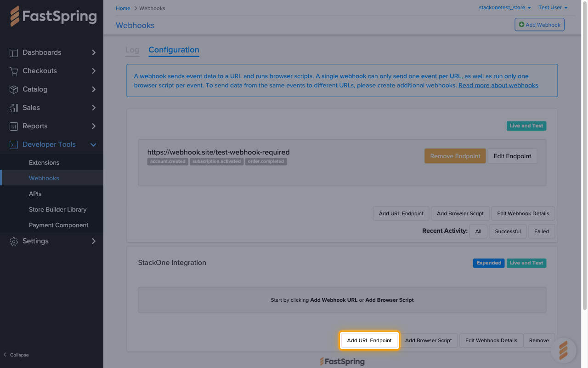Viewport: 588px width, 368px height.
Task: Click the order.completed event tag
Action: click(x=266, y=161)
